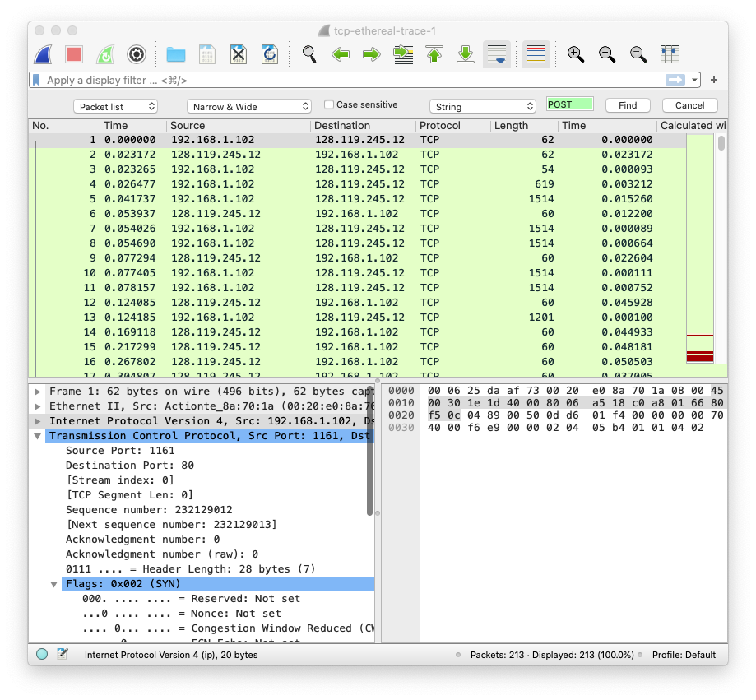Start capturing packets with the shark fin icon

tap(44, 54)
